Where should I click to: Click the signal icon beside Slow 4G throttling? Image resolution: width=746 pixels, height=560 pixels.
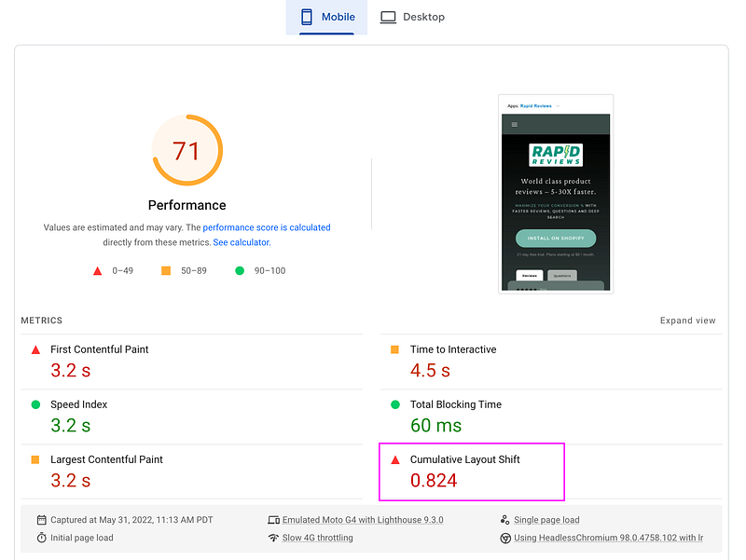274,538
